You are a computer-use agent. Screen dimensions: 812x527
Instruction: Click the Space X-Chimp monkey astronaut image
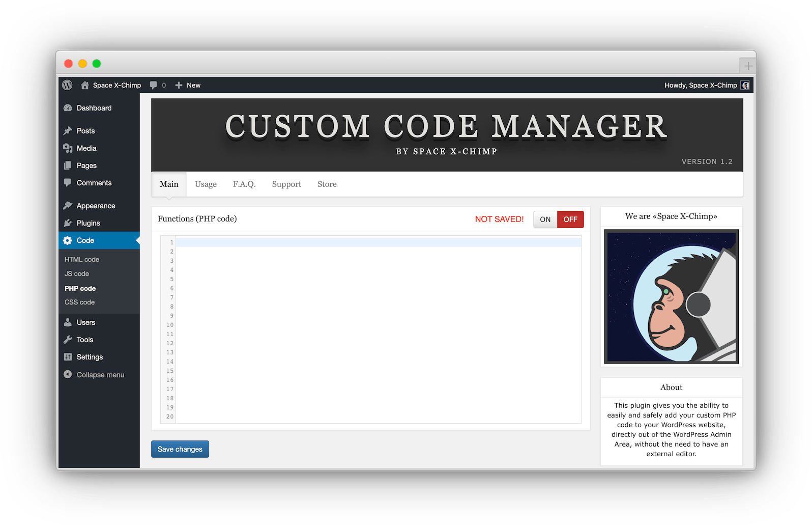coord(671,296)
